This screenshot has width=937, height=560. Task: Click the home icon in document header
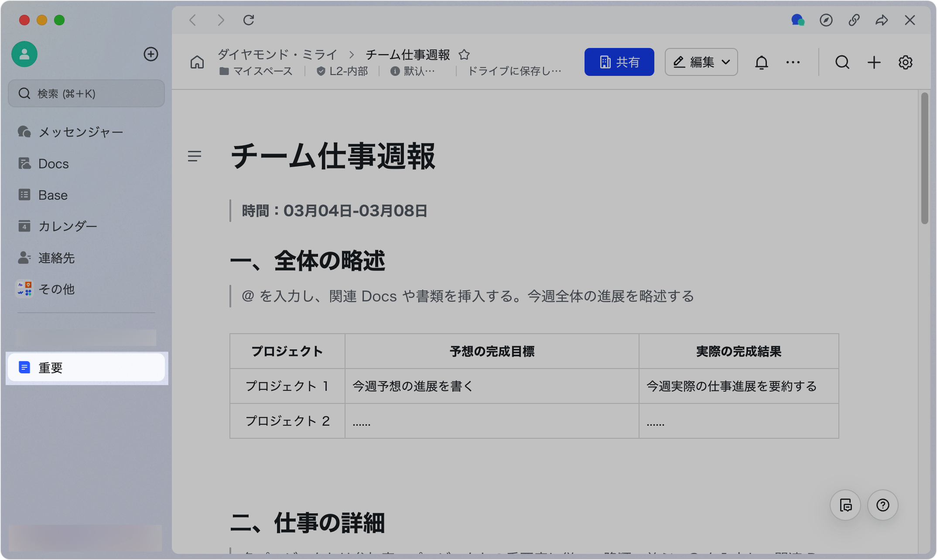(197, 62)
